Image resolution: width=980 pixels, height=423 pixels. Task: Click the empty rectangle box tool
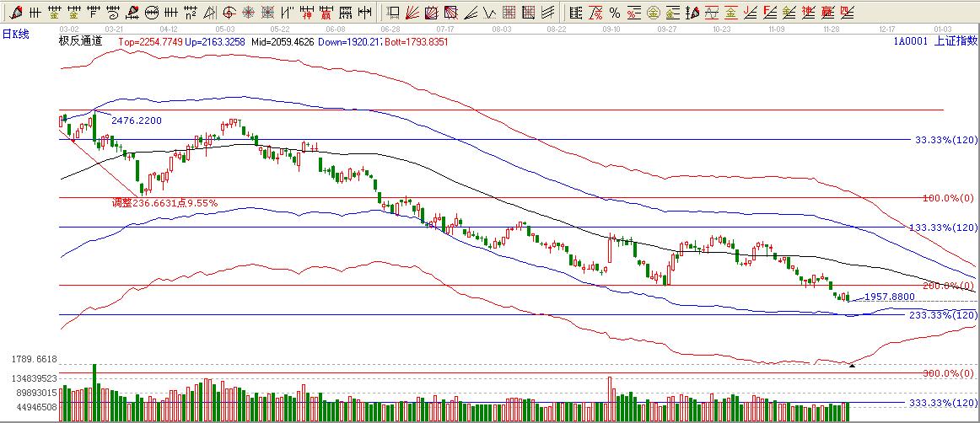click(393, 12)
